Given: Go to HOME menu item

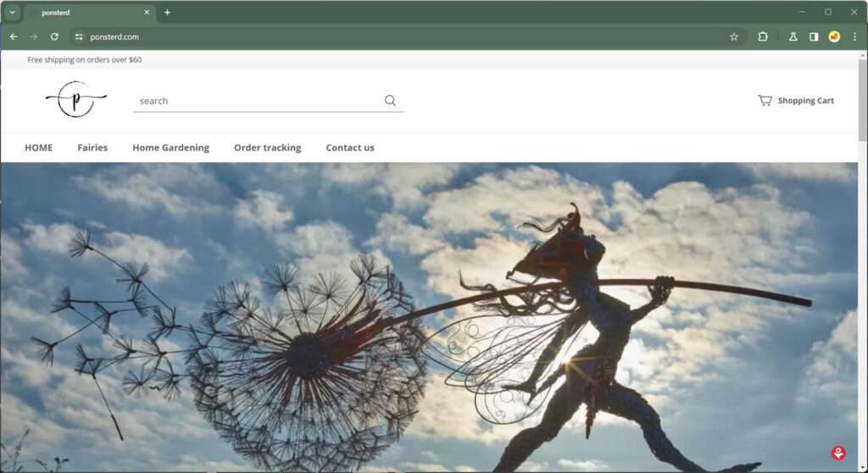Looking at the screenshot, I should 39,147.
